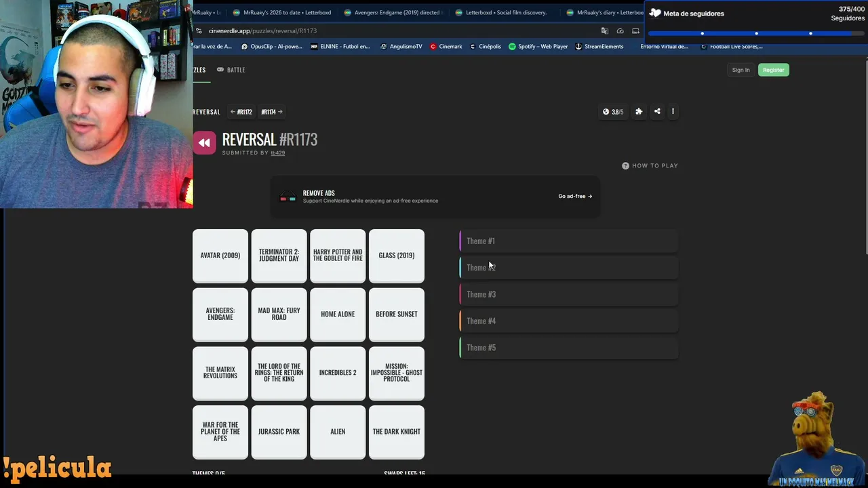Select the Avengers: Endgame tile
Viewport: 868px width, 488px height.
pyautogui.click(x=220, y=314)
